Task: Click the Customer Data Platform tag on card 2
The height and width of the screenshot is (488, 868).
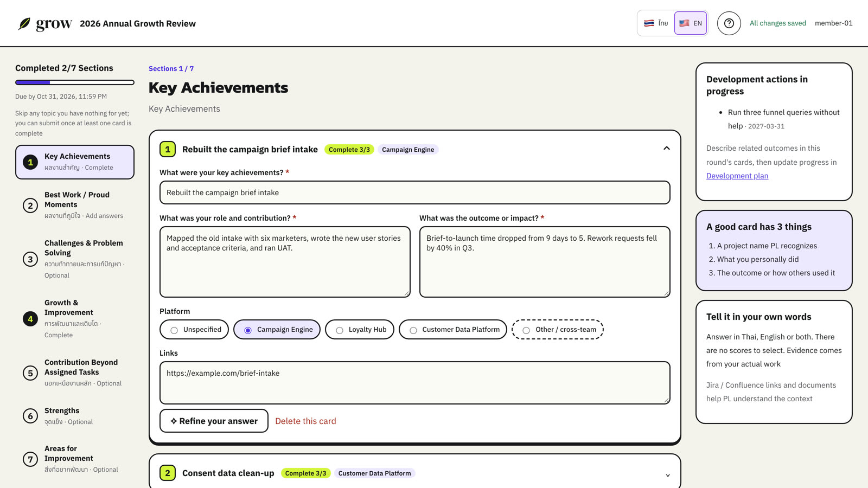Action: click(x=374, y=473)
